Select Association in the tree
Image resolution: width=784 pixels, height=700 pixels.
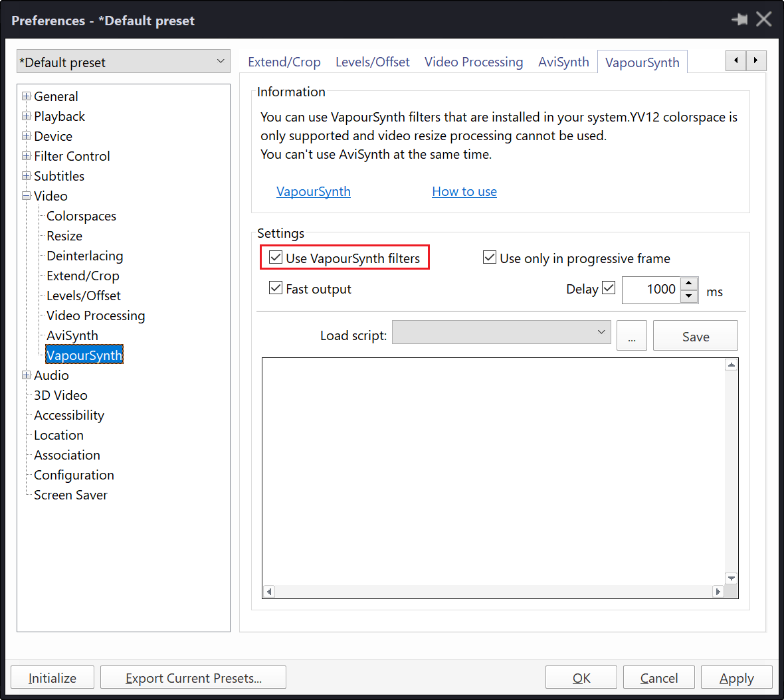tap(67, 455)
